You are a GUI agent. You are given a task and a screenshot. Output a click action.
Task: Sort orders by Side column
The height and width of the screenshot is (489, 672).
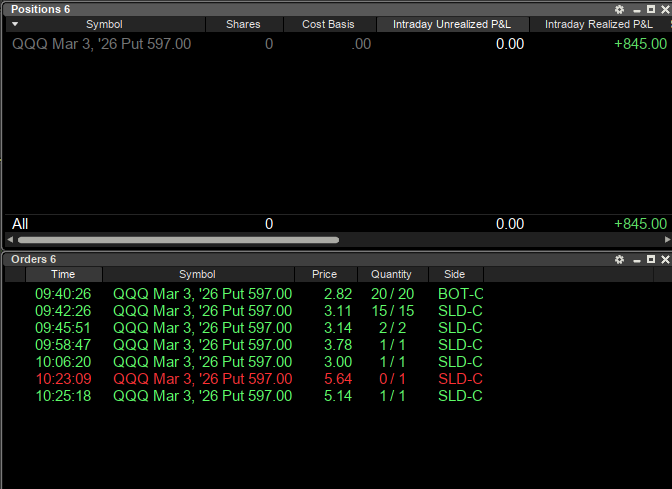455,274
